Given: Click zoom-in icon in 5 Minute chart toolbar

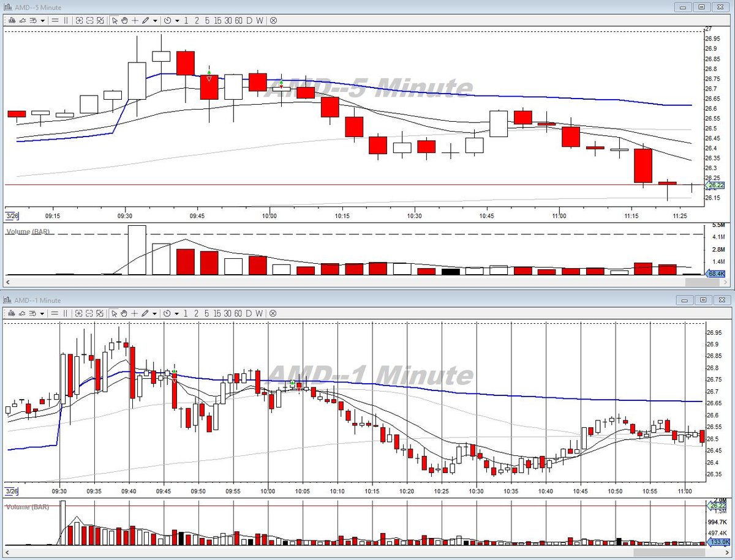Looking at the screenshot, I should coord(80,20).
